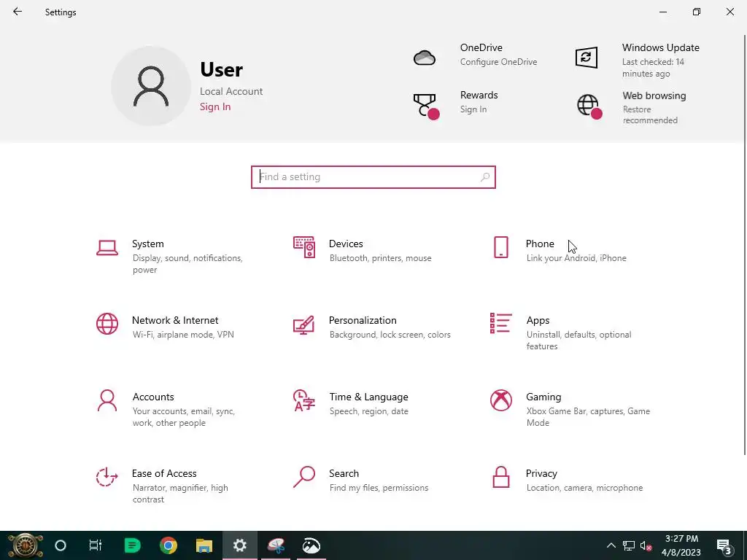Click the Gaming Xbox icon

[x=500, y=400]
